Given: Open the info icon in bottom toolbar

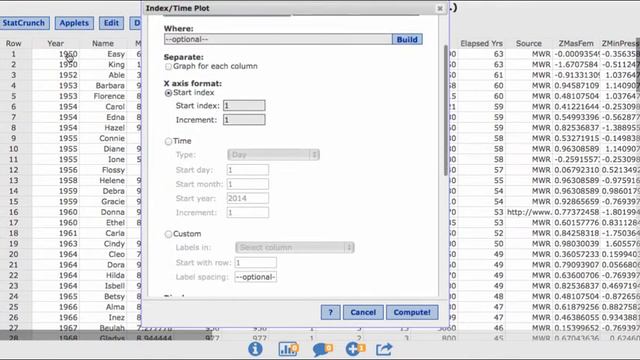Looking at the screenshot, I should 255,349.
